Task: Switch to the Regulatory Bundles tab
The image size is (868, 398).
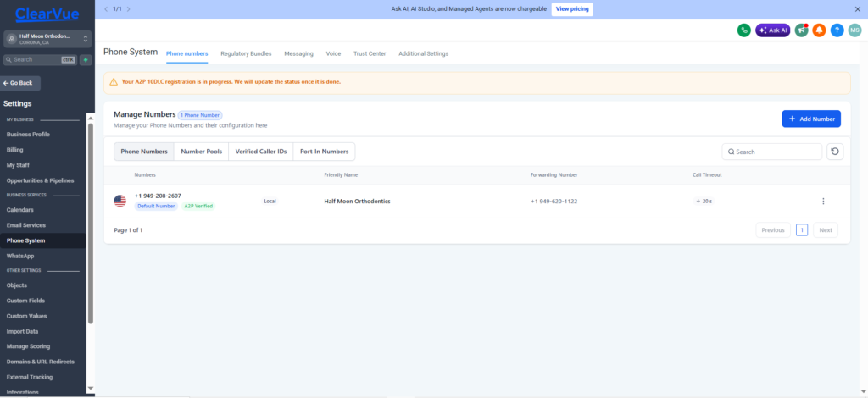Action: click(246, 53)
